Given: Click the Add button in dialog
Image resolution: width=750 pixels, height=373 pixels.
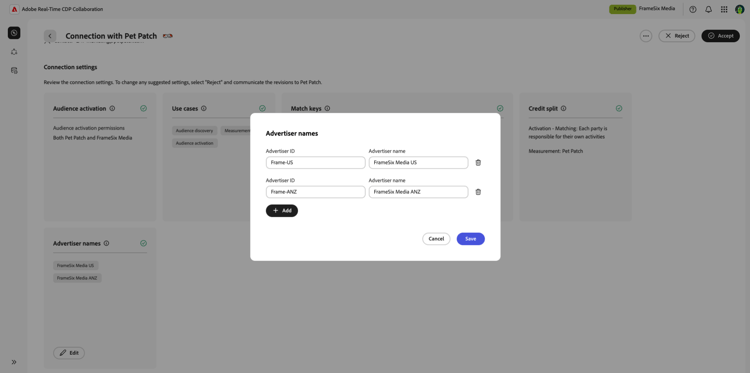Looking at the screenshot, I should pyautogui.click(x=282, y=210).
